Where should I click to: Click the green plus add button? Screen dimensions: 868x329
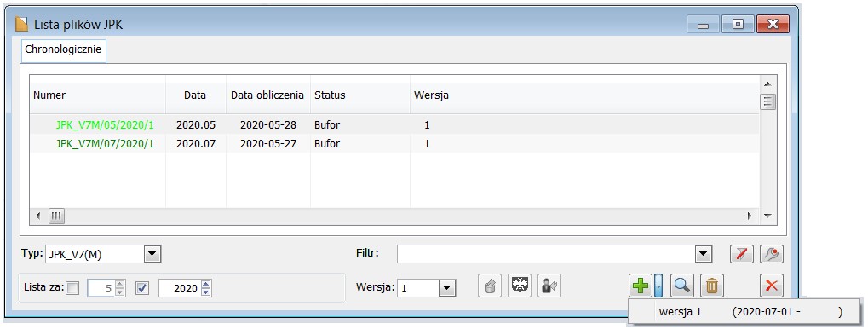641,286
